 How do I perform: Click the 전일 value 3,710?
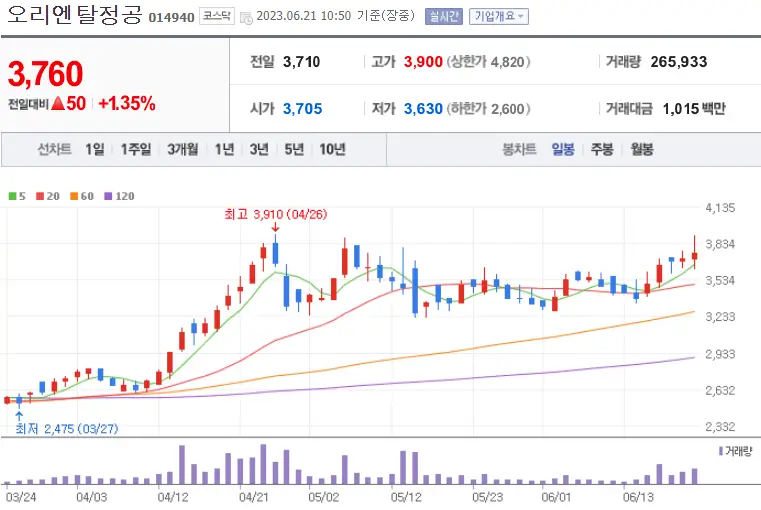[301, 62]
